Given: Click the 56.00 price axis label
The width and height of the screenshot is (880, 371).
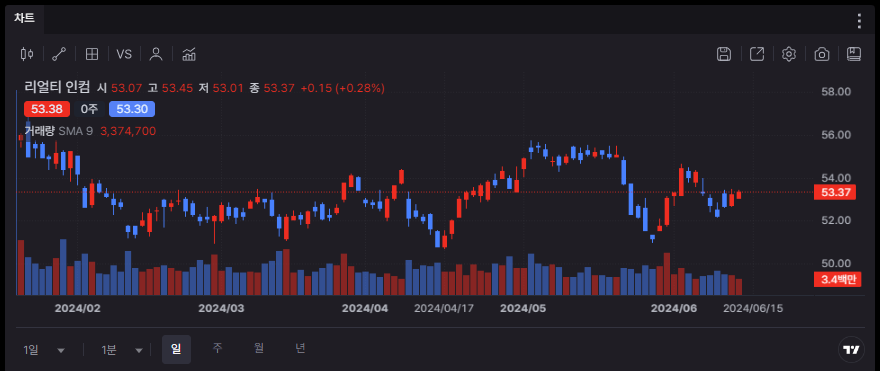Looking at the screenshot, I should pyautogui.click(x=836, y=135).
